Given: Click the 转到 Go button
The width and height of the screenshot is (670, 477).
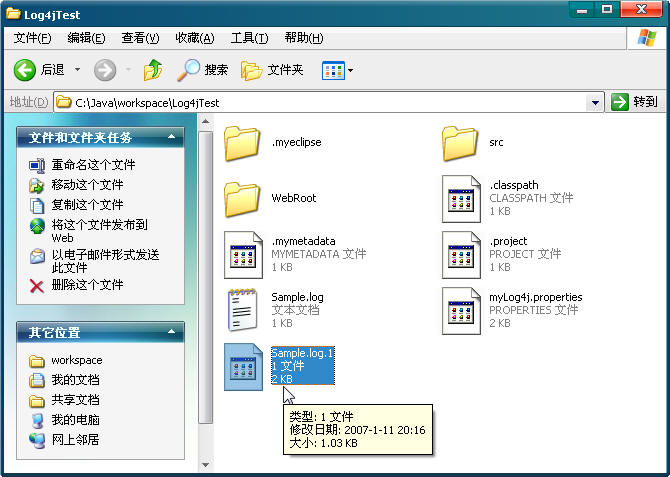Looking at the screenshot, I should point(635,102).
